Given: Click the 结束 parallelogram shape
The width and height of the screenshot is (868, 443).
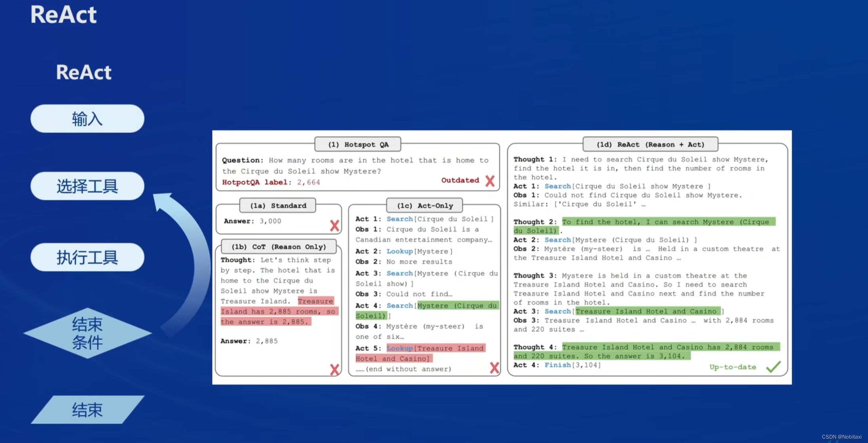Looking at the screenshot, I should point(87,409).
